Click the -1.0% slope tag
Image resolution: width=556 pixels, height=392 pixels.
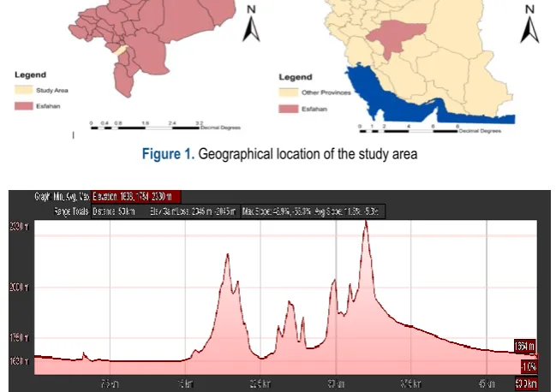529,366
